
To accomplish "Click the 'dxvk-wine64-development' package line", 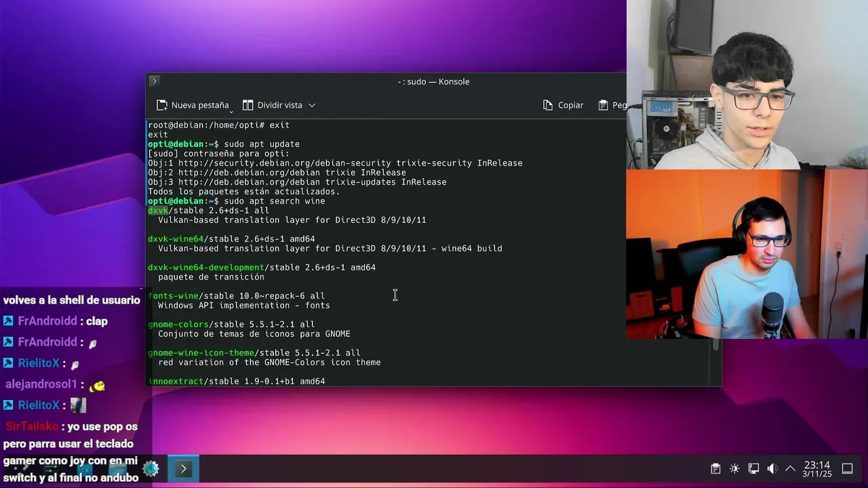I will pyautogui.click(x=262, y=268).
